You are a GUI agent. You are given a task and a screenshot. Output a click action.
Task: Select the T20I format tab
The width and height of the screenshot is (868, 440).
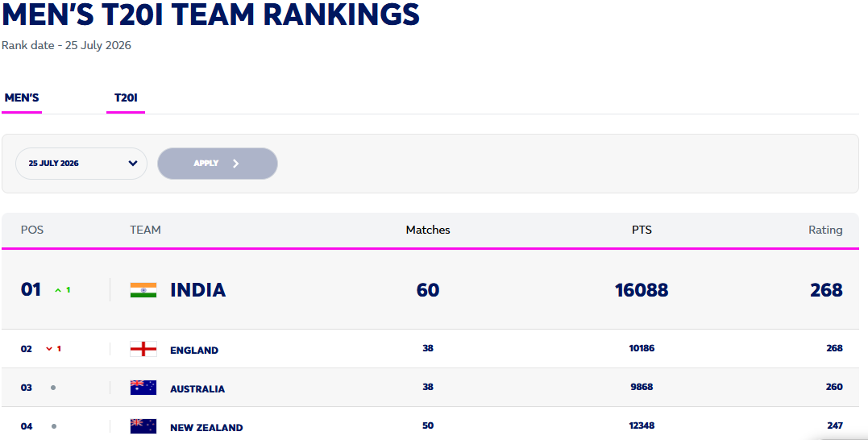tap(126, 98)
